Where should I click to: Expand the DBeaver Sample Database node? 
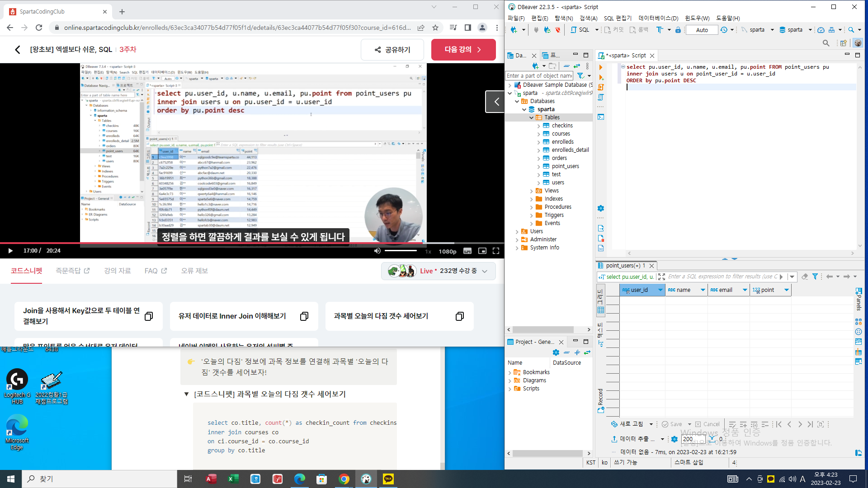click(x=509, y=85)
